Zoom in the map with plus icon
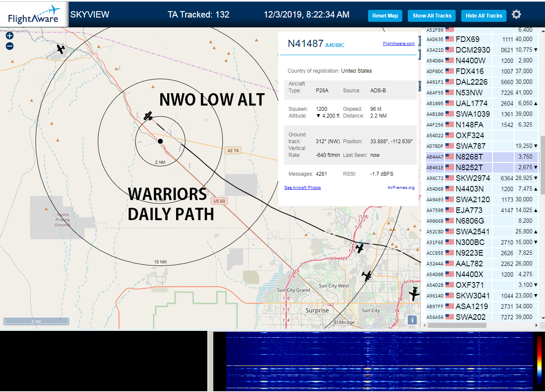The height and width of the screenshot is (392, 545). (9, 36)
